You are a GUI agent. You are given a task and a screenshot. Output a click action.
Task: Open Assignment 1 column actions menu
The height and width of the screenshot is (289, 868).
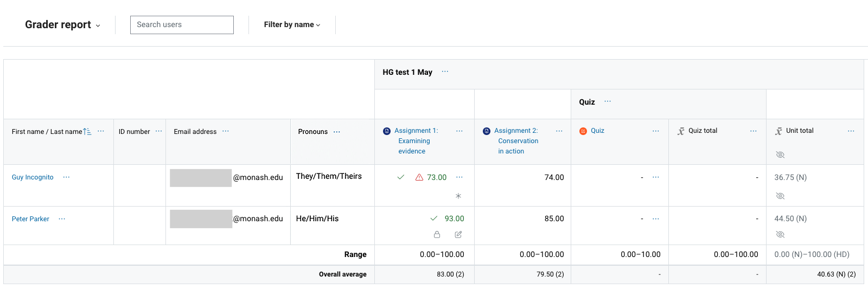[x=459, y=131]
